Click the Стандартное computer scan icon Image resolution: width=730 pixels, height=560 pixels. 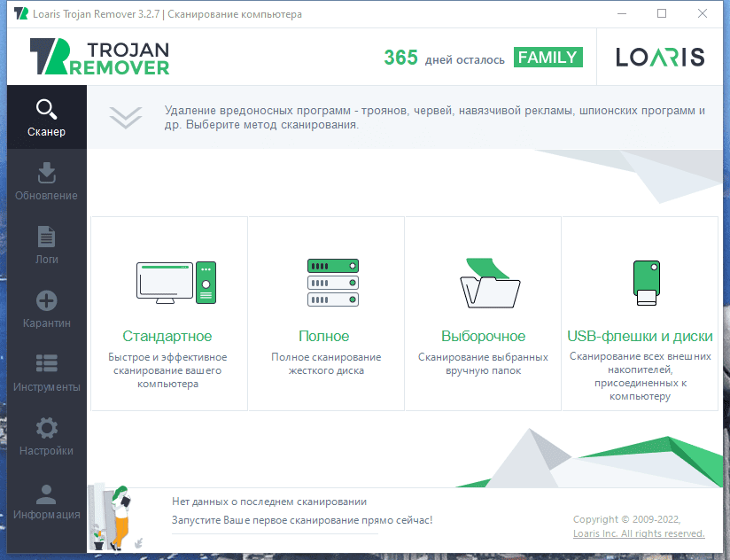tap(175, 283)
